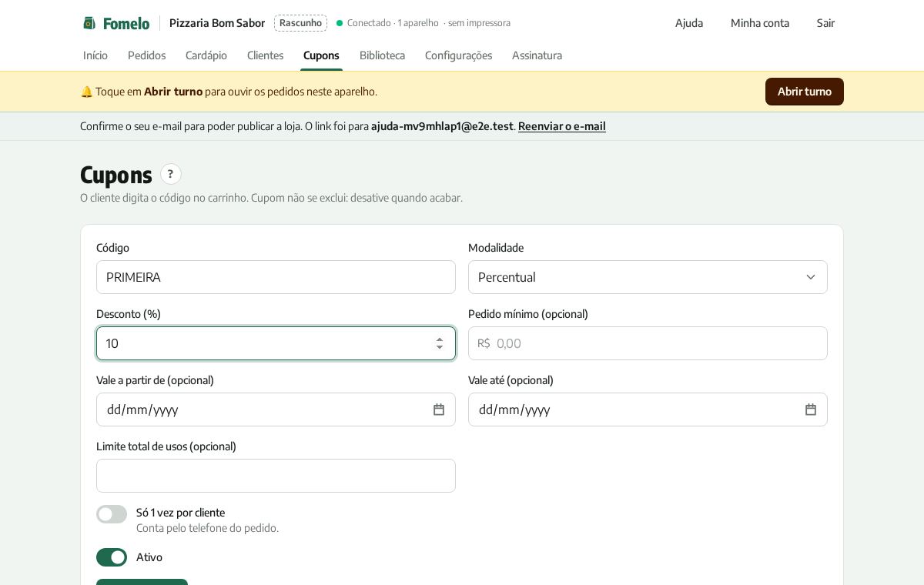Open Minha conta
This screenshot has height=585, width=924.
[x=760, y=23]
